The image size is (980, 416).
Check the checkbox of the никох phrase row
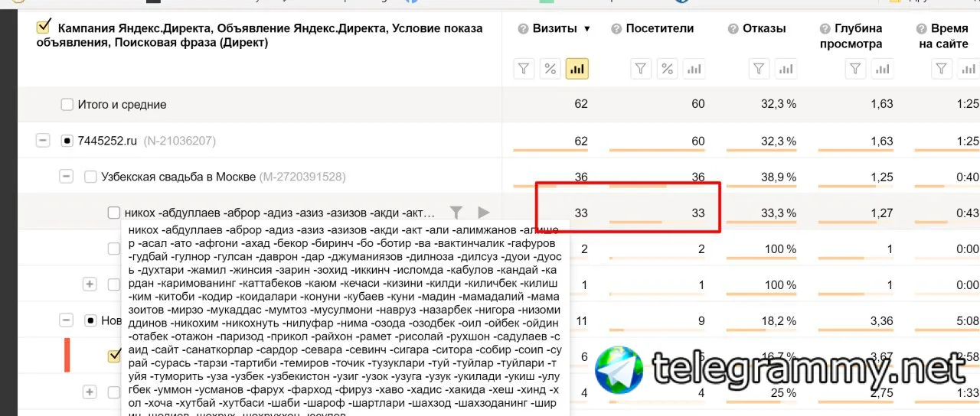coord(114,213)
